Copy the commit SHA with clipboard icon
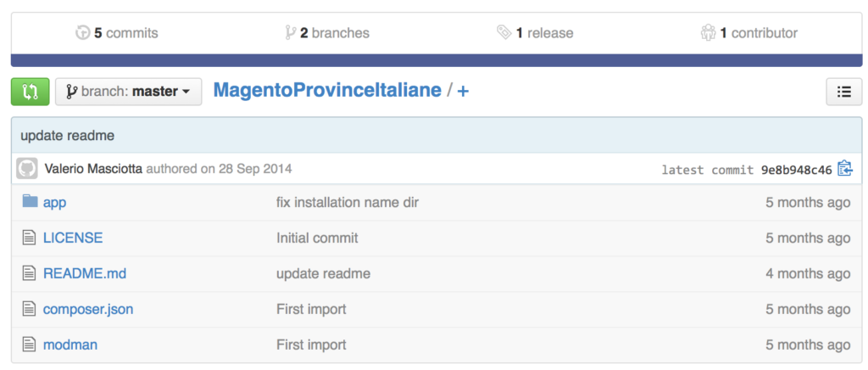 click(845, 168)
